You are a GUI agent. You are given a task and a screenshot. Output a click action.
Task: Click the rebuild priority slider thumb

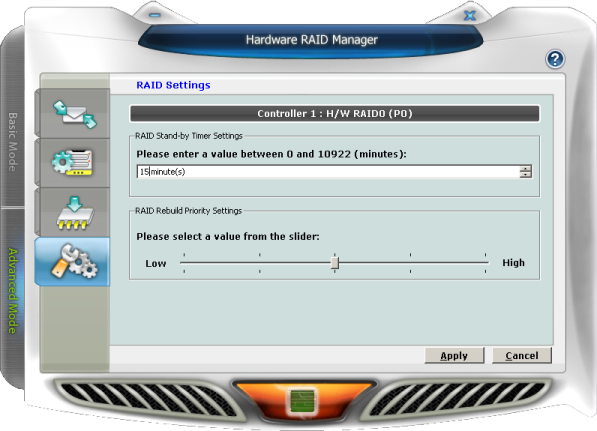(x=335, y=263)
